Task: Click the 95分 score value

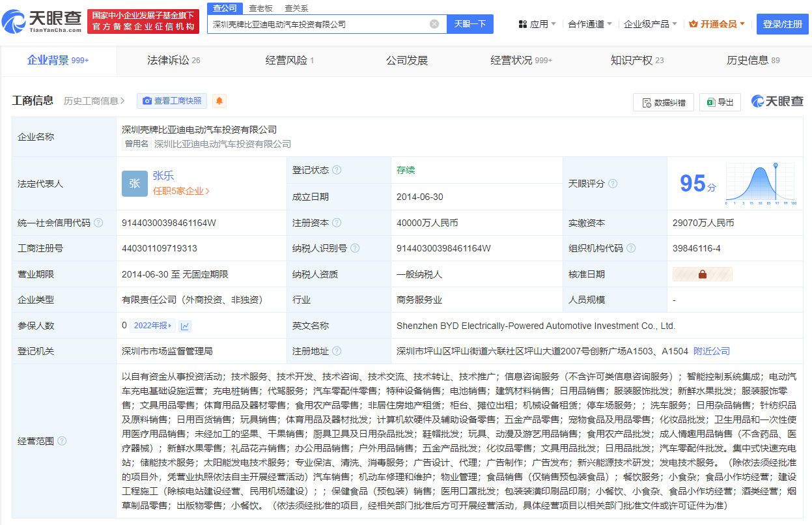Action: click(x=697, y=184)
